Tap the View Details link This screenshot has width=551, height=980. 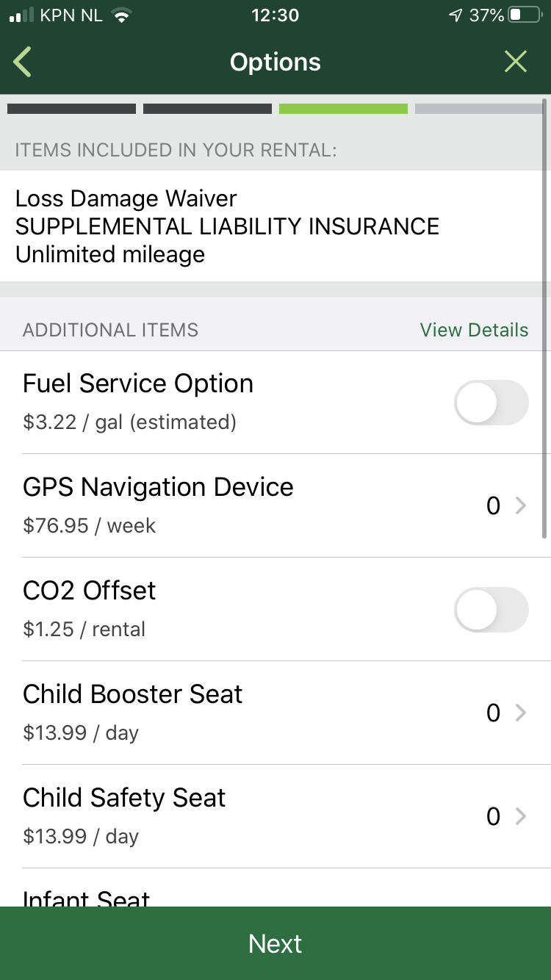coord(474,330)
